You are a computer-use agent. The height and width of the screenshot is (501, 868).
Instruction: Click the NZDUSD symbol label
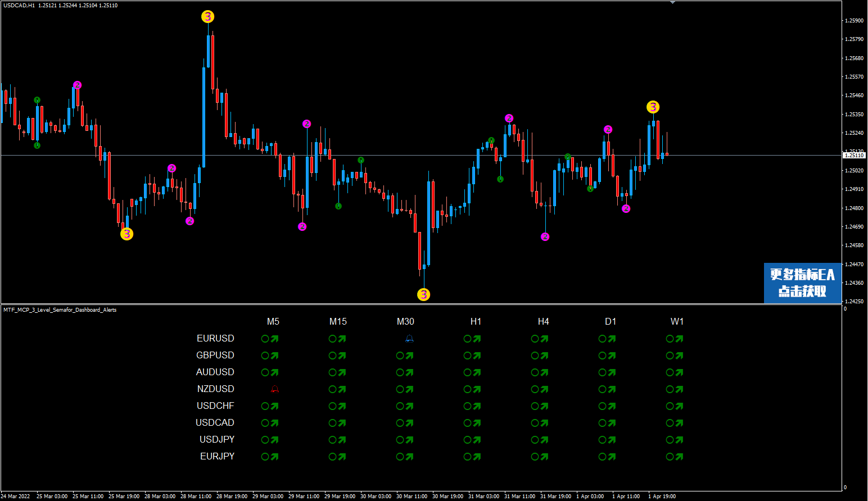tap(215, 389)
